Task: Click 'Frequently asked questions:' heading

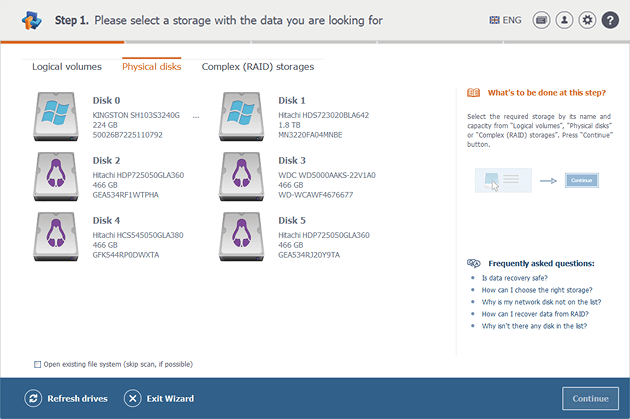Action: [x=541, y=264]
